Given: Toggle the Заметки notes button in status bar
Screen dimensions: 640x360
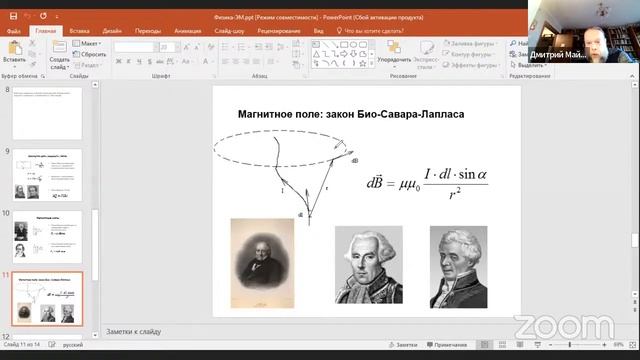Looking at the screenshot, I should point(403,345).
